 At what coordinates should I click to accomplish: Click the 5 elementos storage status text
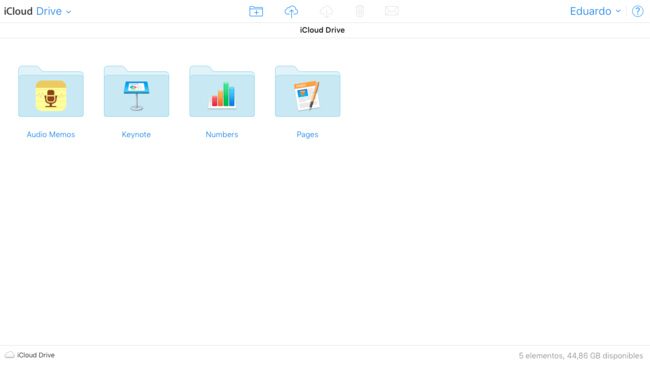point(580,355)
